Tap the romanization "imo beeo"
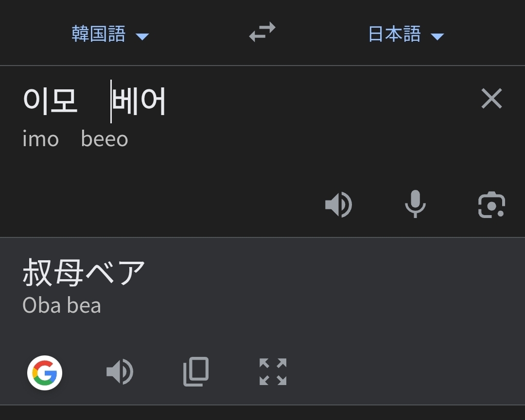The height and width of the screenshot is (420, 525). coord(75,139)
